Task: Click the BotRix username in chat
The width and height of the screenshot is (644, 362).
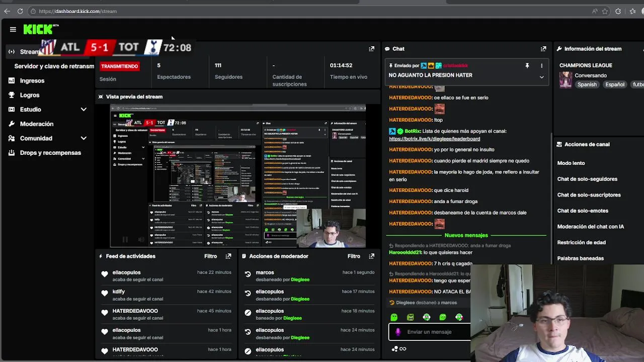Action: point(412,131)
